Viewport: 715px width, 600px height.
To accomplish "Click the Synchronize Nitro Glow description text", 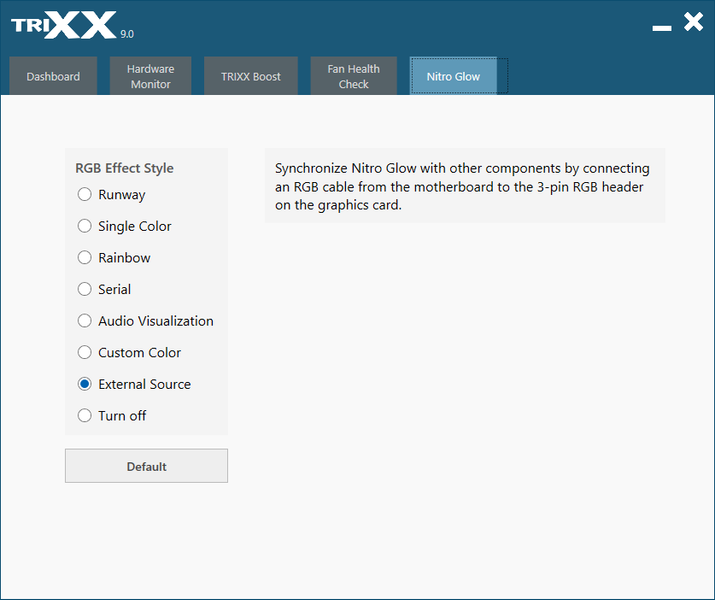I will coord(462,186).
